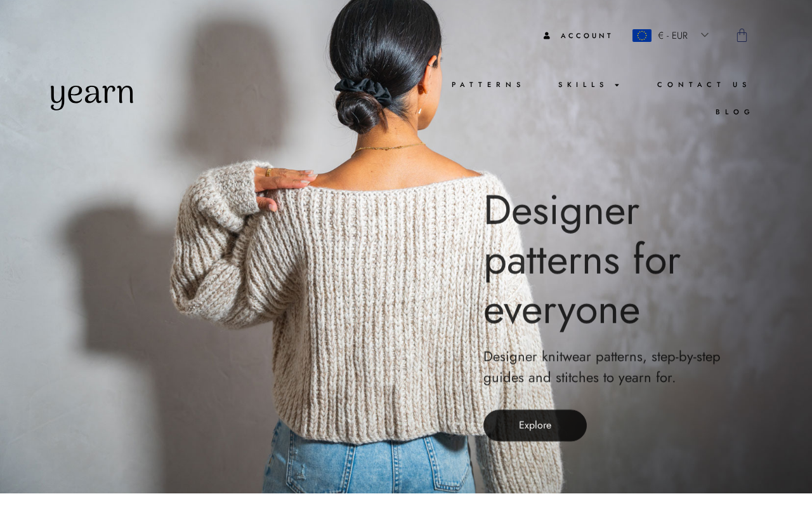Click the Account text link
This screenshot has height=508, width=812.
click(x=586, y=36)
